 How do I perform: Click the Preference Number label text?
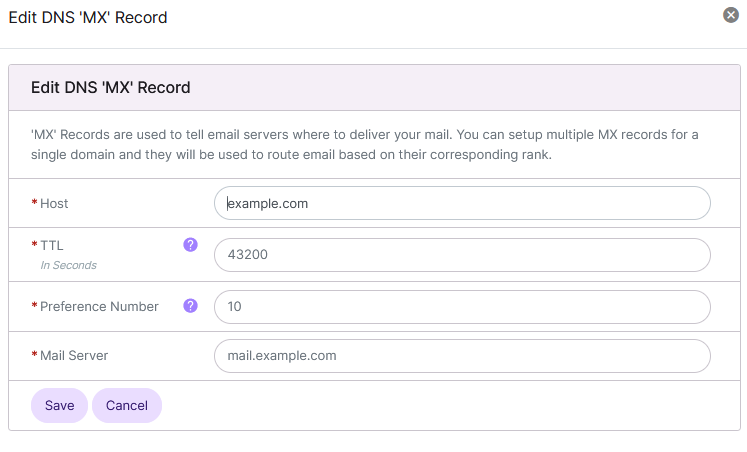99,307
